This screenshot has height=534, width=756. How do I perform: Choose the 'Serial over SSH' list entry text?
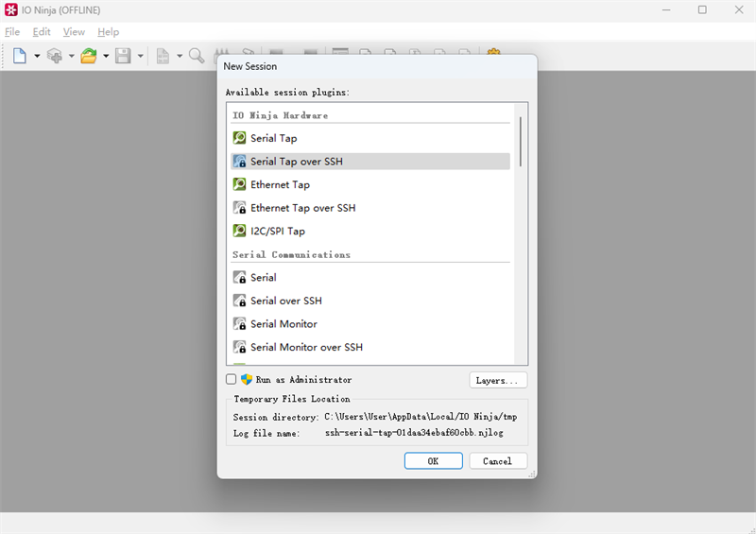point(286,301)
